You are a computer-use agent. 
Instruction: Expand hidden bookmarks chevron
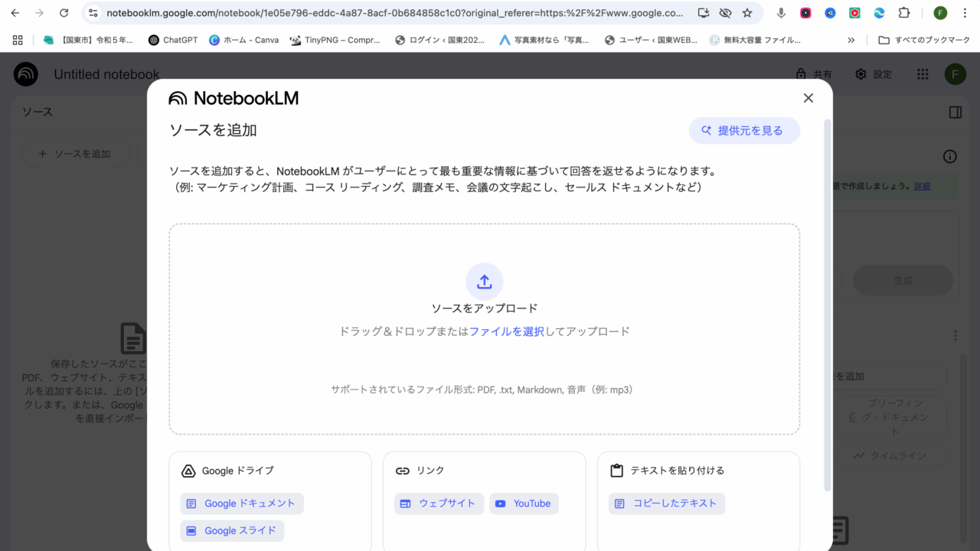click(x=851, y=40)
